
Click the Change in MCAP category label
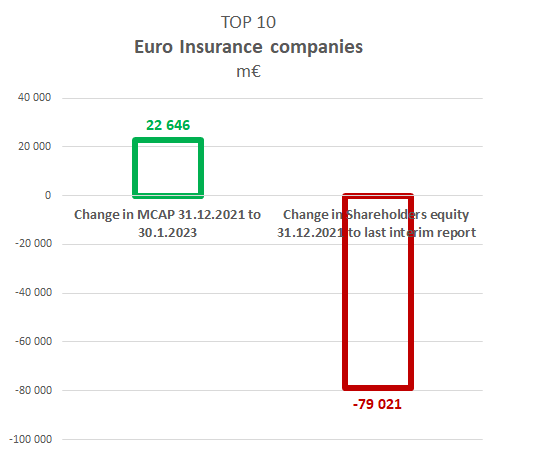tap(167, 223)
